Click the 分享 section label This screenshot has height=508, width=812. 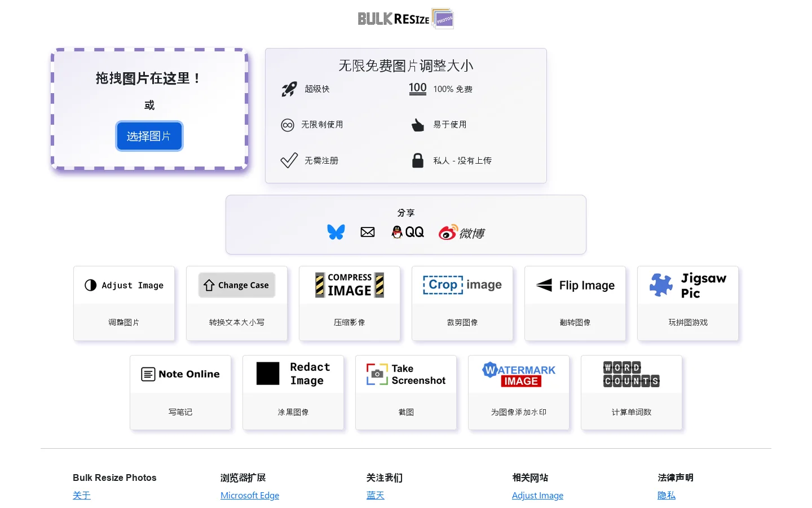(406, 213)
